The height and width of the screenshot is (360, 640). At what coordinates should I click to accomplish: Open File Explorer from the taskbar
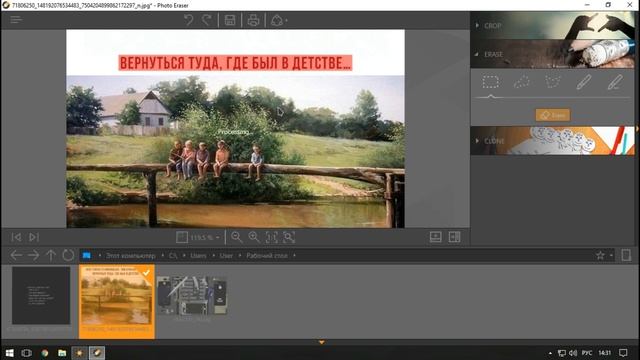pyautogui.click(x=62, y=353)
